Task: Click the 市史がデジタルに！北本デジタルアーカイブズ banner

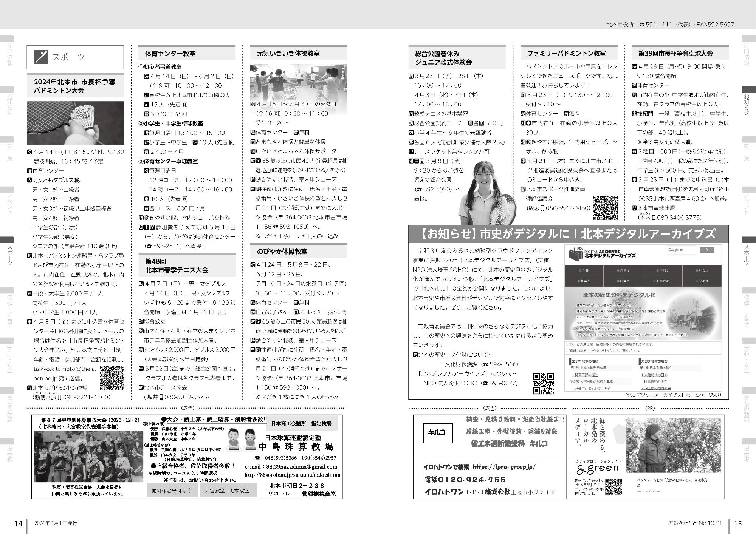Action: (569, 234)
